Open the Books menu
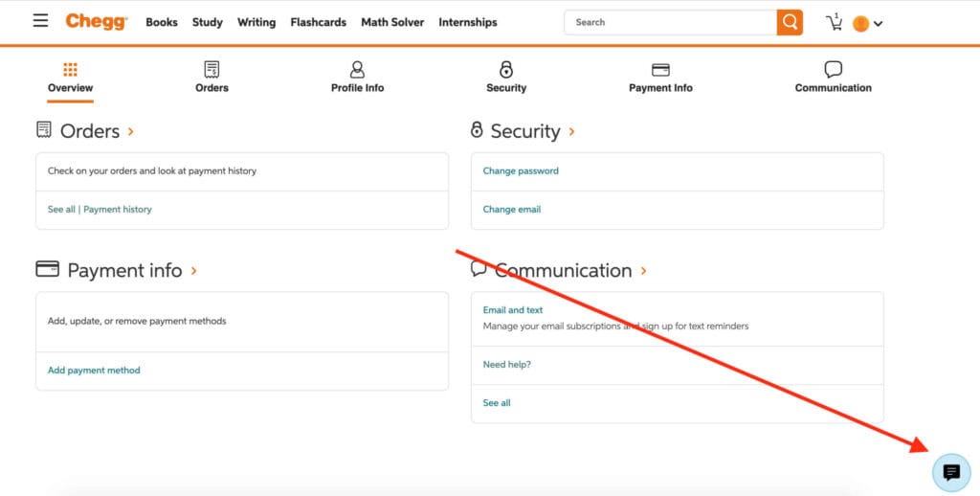 coord(161,23)
